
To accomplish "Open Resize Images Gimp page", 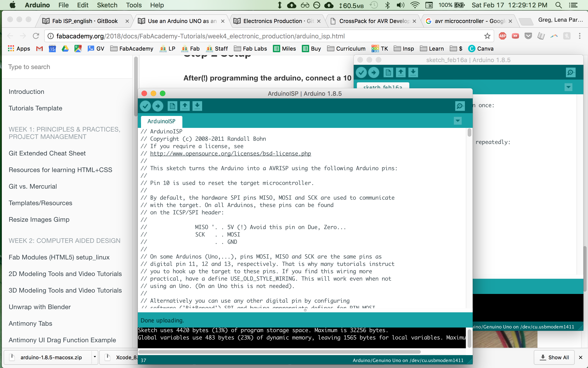I will [x=39, y=219].
